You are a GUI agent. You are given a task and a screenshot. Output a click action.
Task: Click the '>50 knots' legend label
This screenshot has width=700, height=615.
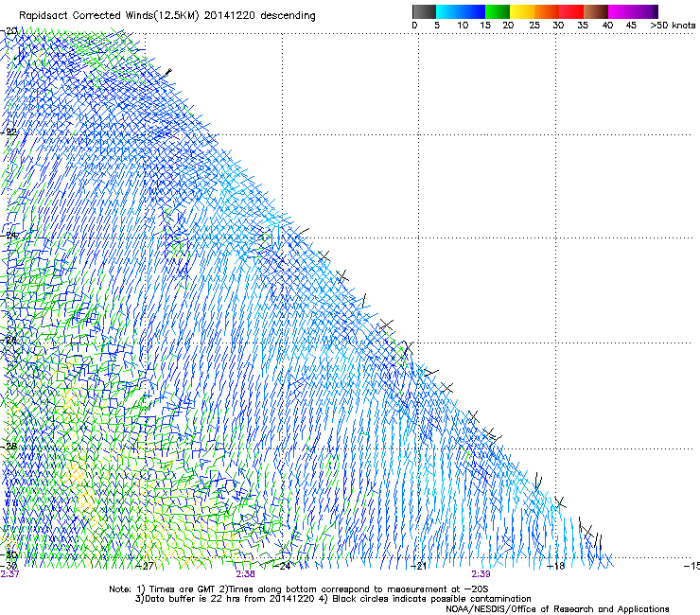click(x=673, y=26)
